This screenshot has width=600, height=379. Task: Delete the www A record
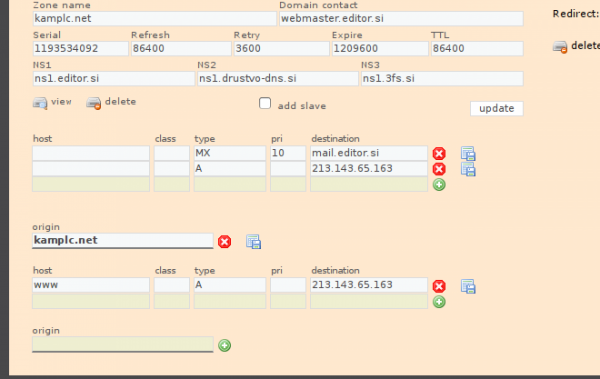point(439,286)
